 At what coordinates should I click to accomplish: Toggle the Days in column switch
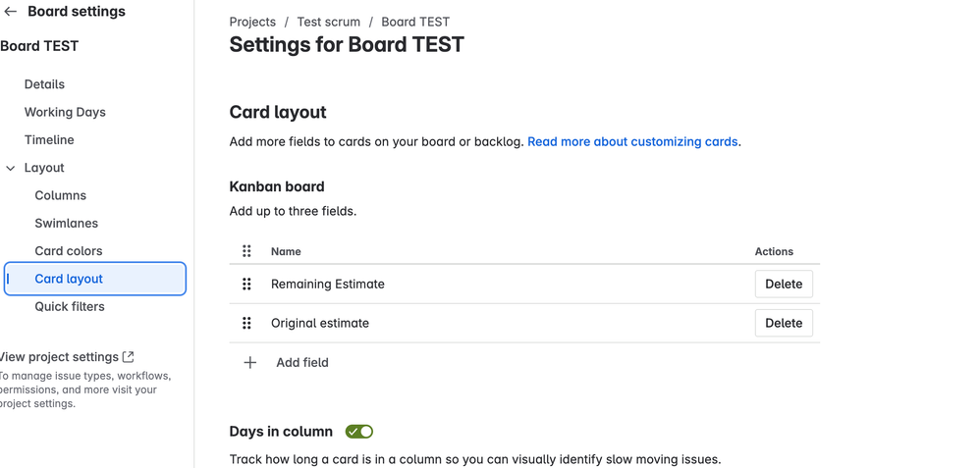359,432
